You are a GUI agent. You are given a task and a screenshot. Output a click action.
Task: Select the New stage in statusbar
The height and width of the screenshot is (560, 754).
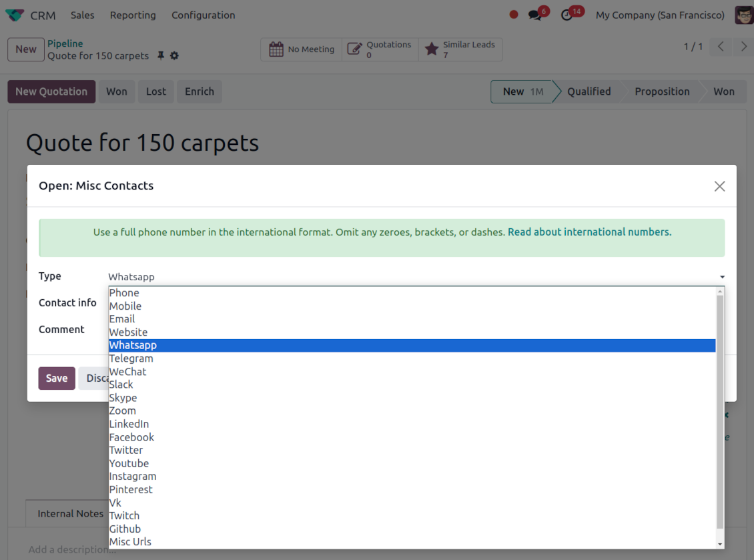coord(522,91)
